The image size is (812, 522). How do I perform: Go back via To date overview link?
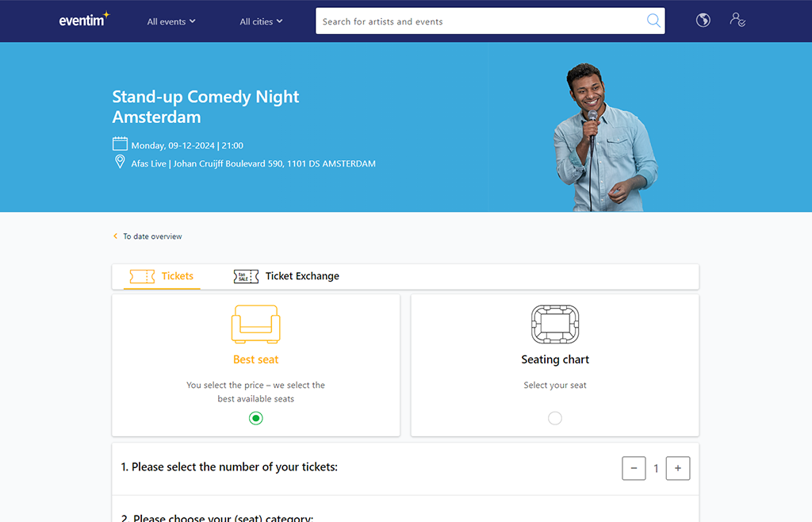[151, 236]
